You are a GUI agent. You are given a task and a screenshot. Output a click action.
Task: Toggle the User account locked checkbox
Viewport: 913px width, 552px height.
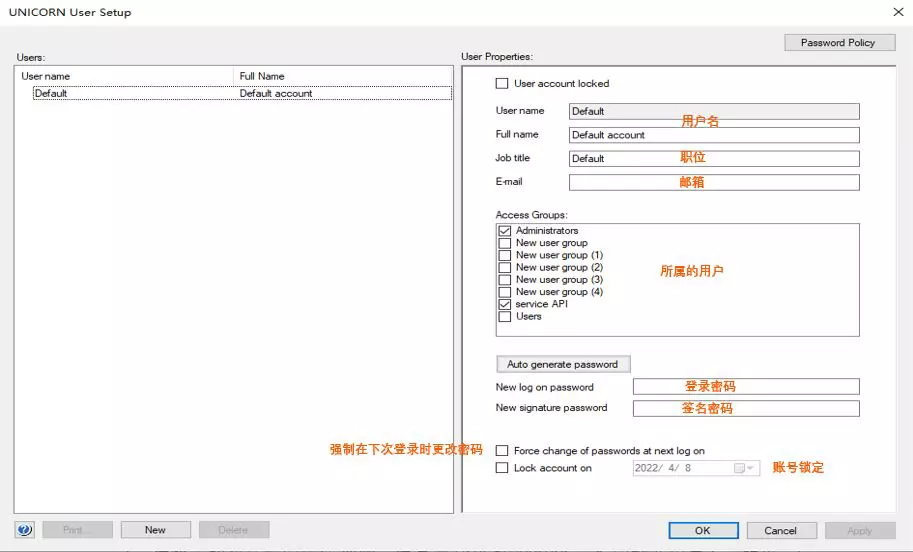[502, 84]
